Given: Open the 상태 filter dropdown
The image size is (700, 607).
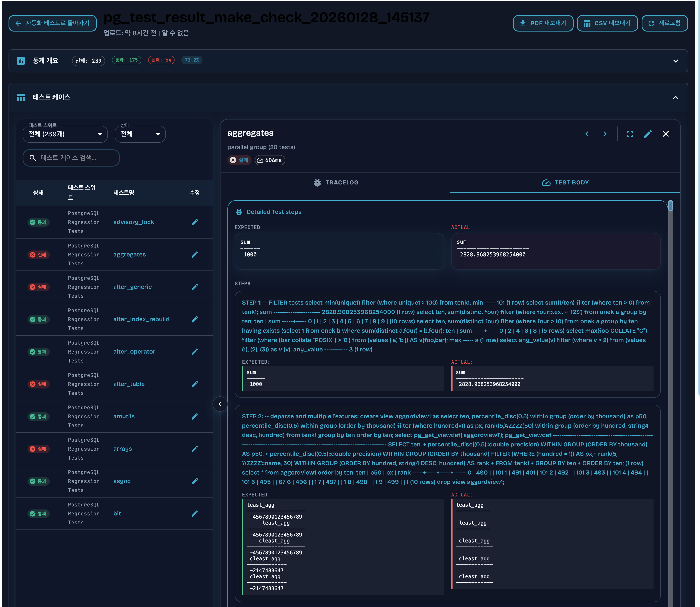Looking at the screenshot, I should (x=140, y=134).
